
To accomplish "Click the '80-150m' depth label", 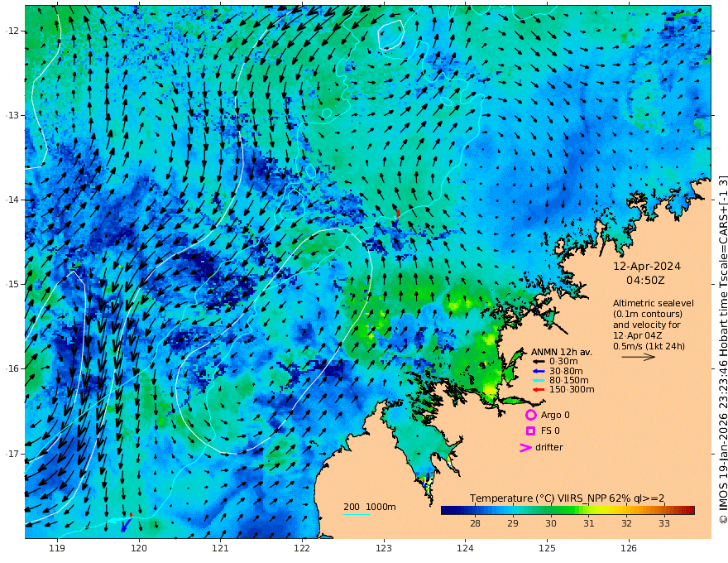I will click(569, 381).
